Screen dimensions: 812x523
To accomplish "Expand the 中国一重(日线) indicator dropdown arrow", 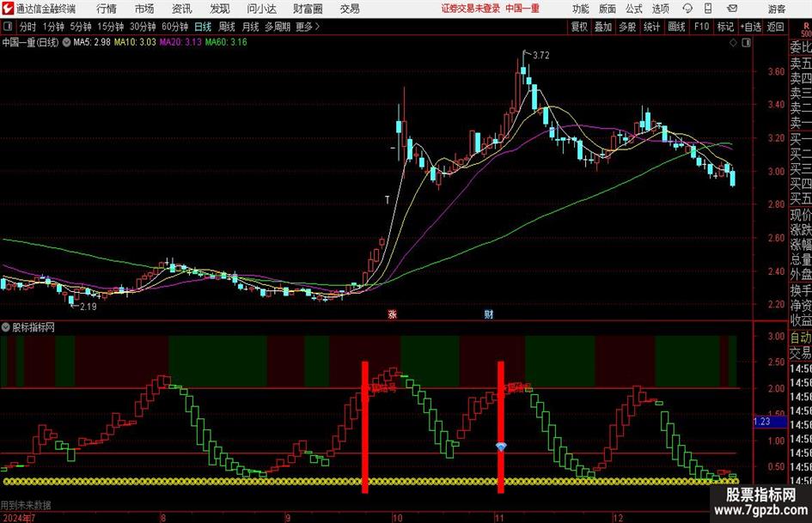I will pyautogui.click(x=66, y=42).
